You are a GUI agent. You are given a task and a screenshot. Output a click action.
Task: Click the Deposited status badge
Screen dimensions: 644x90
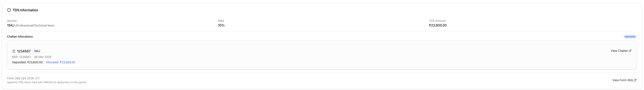click(x=630, y=37)
